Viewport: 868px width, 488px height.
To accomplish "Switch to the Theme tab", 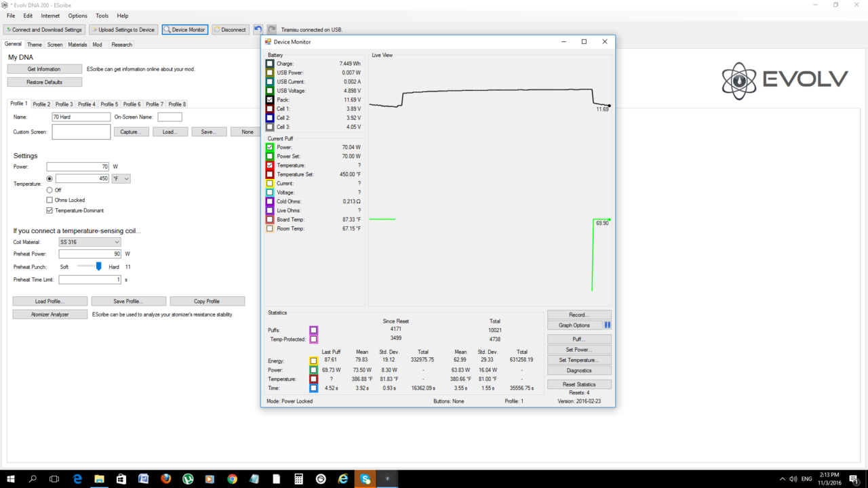I will tap(34, 45).
